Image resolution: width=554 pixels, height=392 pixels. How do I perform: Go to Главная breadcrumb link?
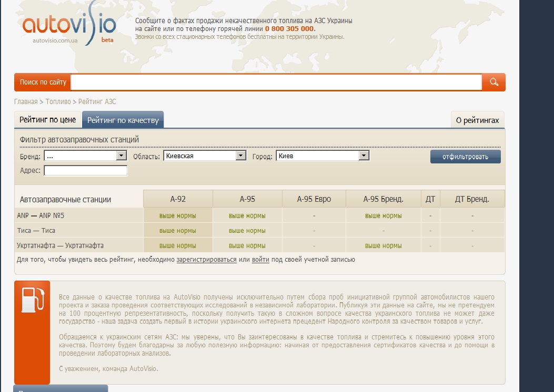[26, 101]
